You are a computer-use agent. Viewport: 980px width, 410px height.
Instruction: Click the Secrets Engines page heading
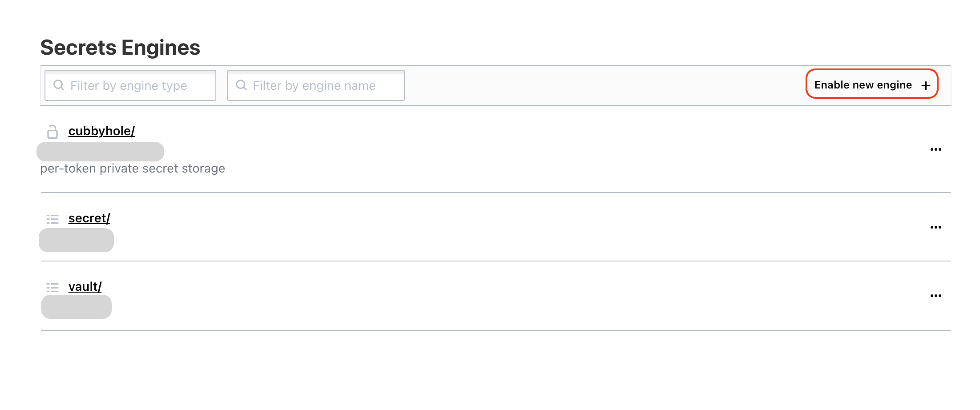120,48
